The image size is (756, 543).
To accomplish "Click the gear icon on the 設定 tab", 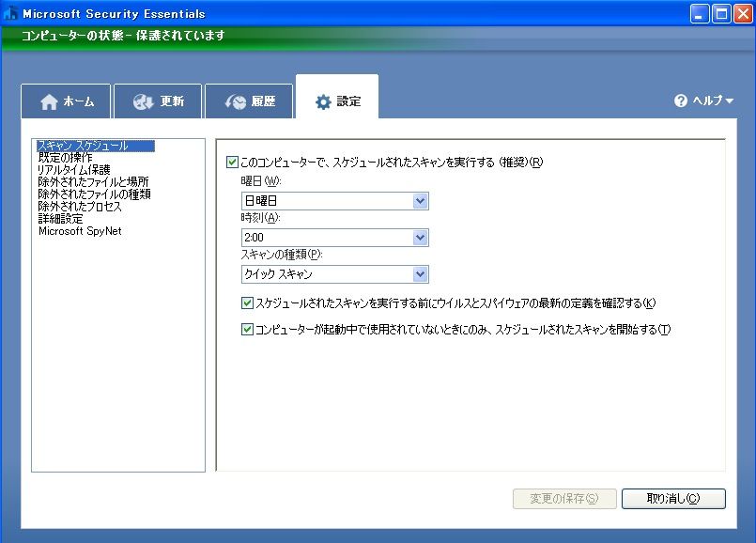I will click(323, 101).
